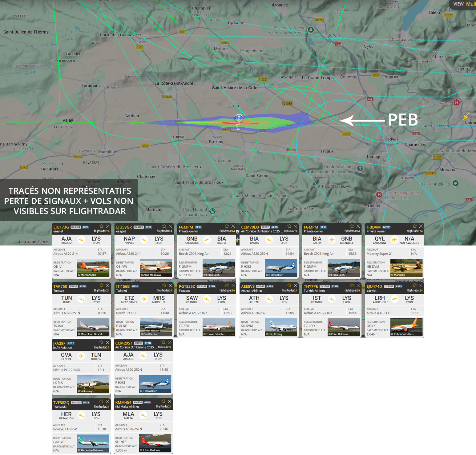Close the AEE8VS Aegean Airlines card

pos(295,285)
